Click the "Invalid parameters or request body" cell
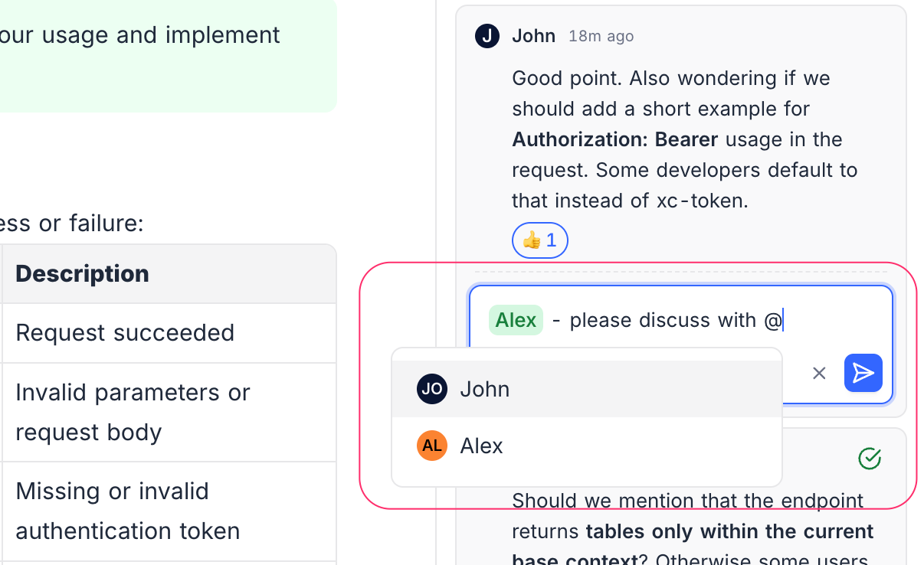 tap(132, 412)
